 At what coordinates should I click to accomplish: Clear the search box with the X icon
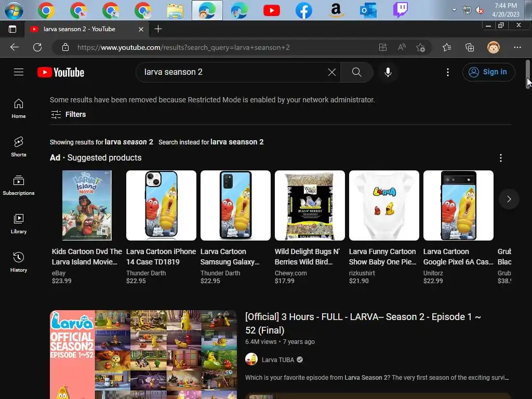click(x=332, y=72)
